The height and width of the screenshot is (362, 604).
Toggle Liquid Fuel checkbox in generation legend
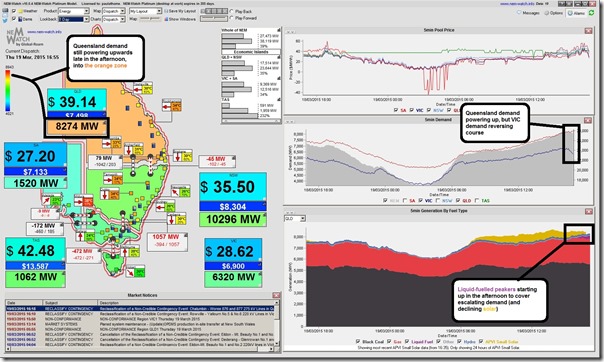[x=407, y=341]
